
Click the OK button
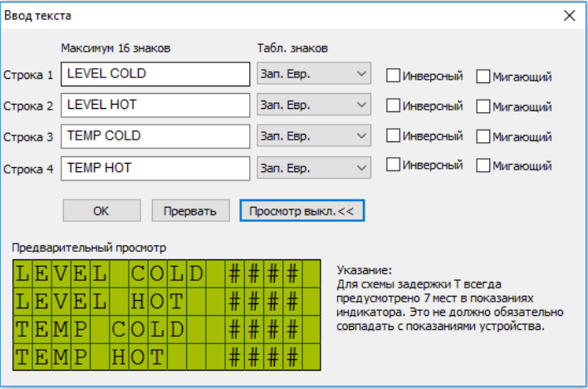coord(101,210)
